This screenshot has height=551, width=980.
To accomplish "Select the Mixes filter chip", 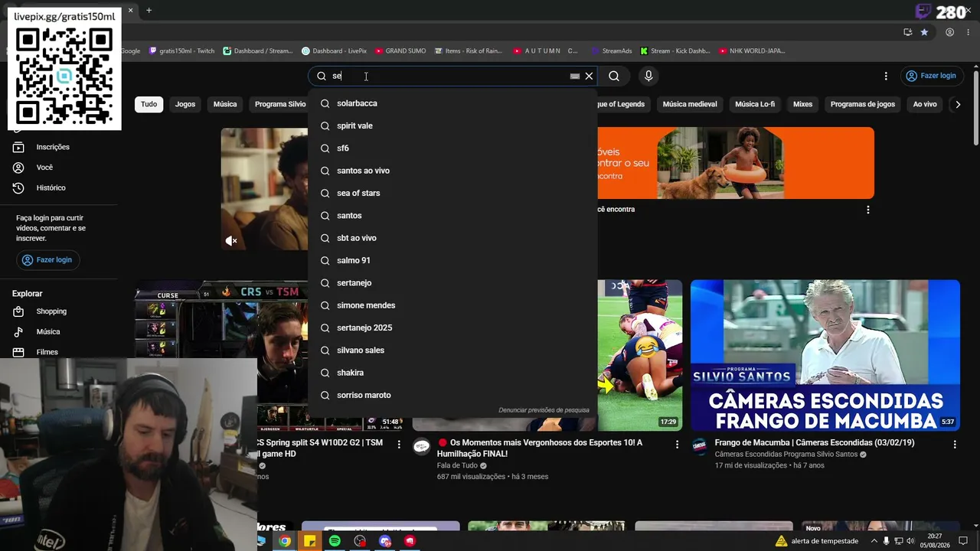I will click(x=802, y=104).
